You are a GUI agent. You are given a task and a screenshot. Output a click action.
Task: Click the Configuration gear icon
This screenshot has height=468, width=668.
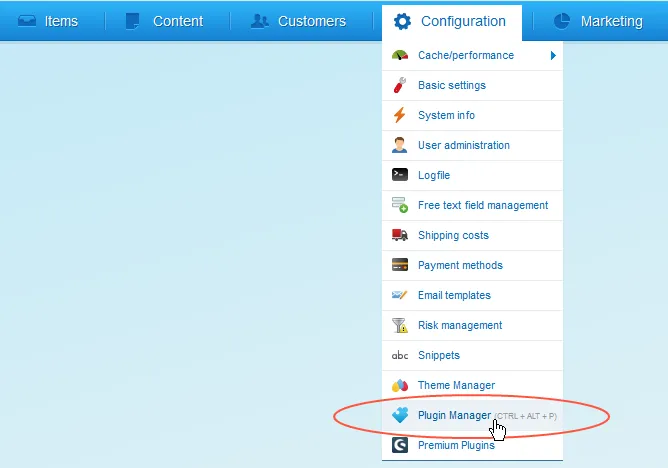402,21
